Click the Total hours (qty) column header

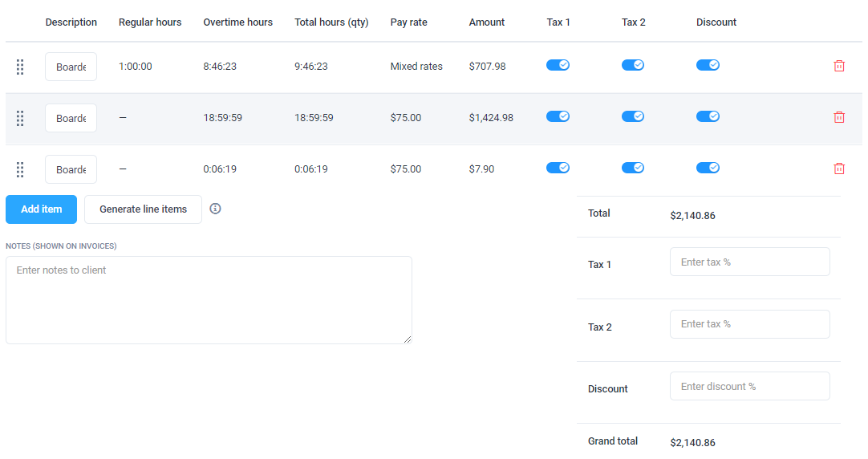coord(331,22)
